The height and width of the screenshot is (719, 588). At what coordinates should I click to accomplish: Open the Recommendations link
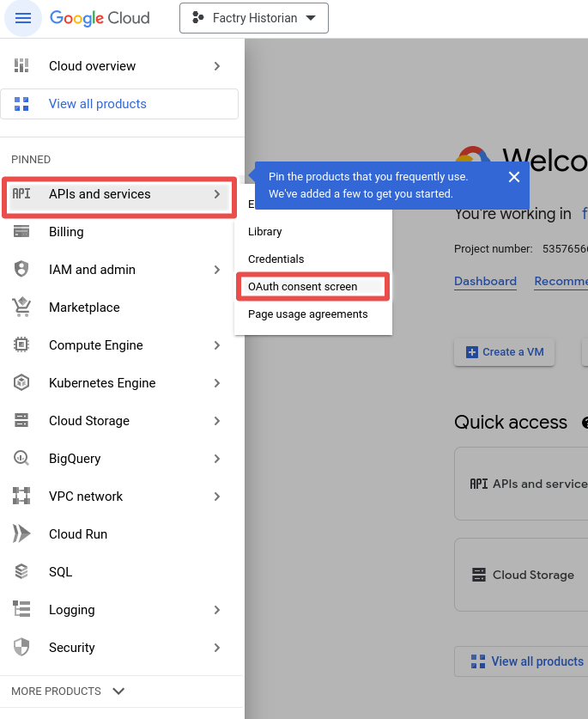pyautogui.click(x=561, y=281)
